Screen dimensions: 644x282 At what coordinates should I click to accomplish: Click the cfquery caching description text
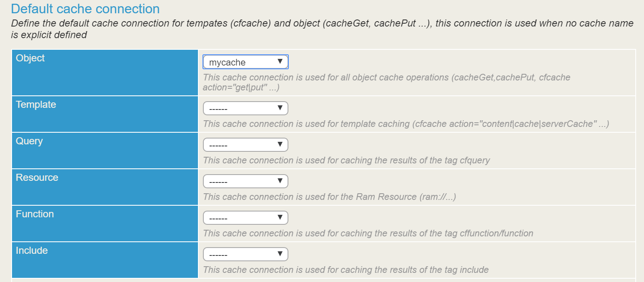point(346,160)
